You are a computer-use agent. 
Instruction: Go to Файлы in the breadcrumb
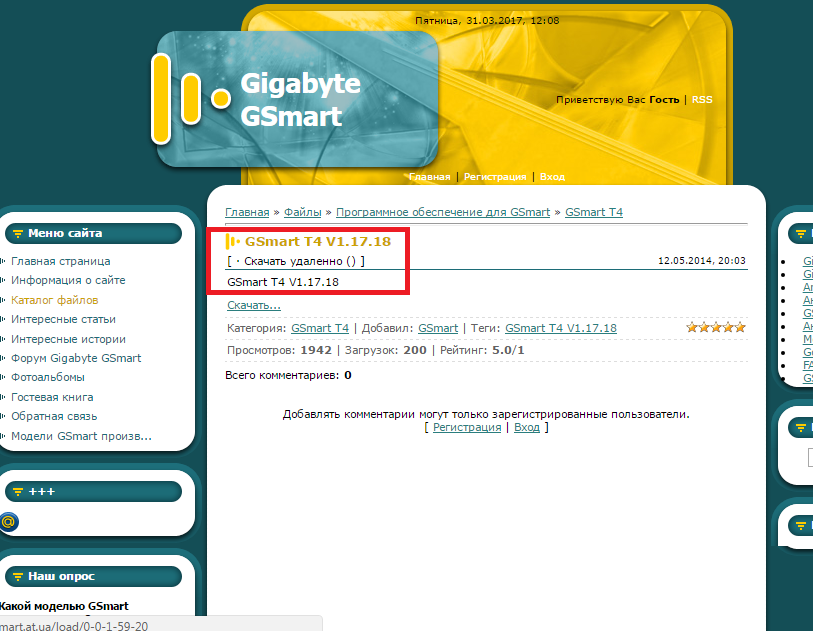click(x=302, y=212)
